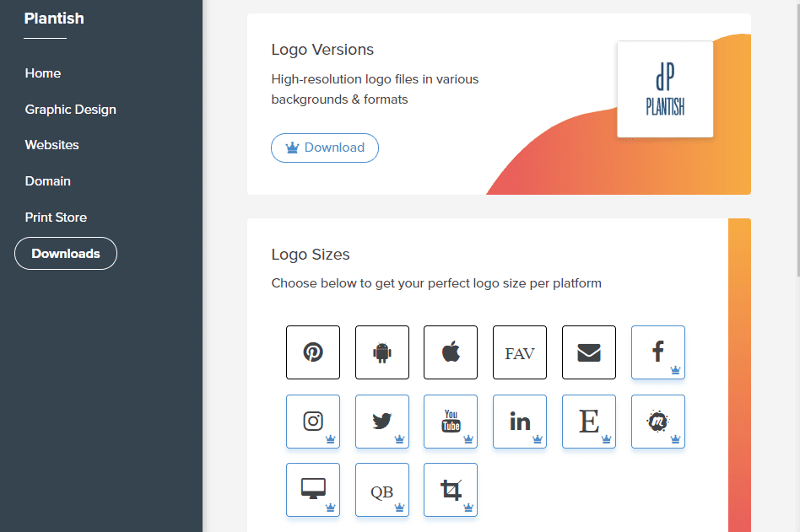
Task: Select the Pinterest logo size icon
Action: pyautogui.click(x=313, y=352)
